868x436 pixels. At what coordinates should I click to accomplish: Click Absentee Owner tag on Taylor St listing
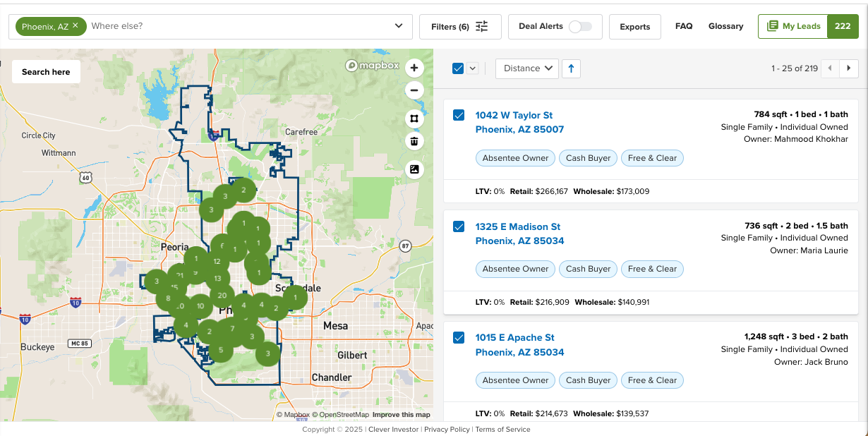[515, 158]
